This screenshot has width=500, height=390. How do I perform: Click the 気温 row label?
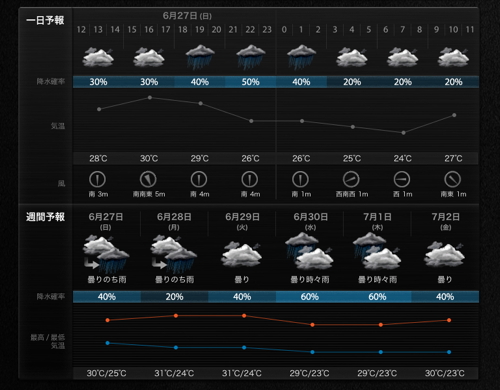pyautogui.click(x=58, y=126)
